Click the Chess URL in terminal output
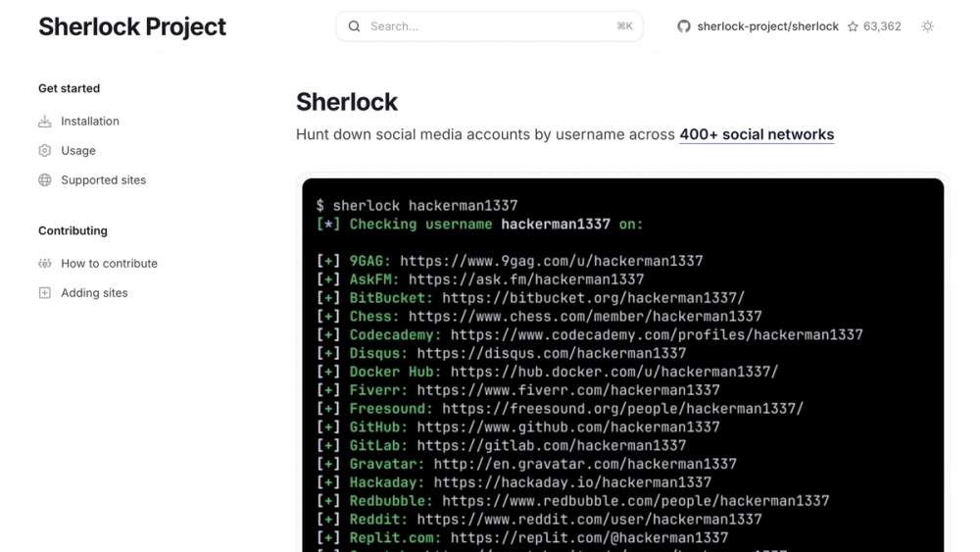 tap(585, 317)
